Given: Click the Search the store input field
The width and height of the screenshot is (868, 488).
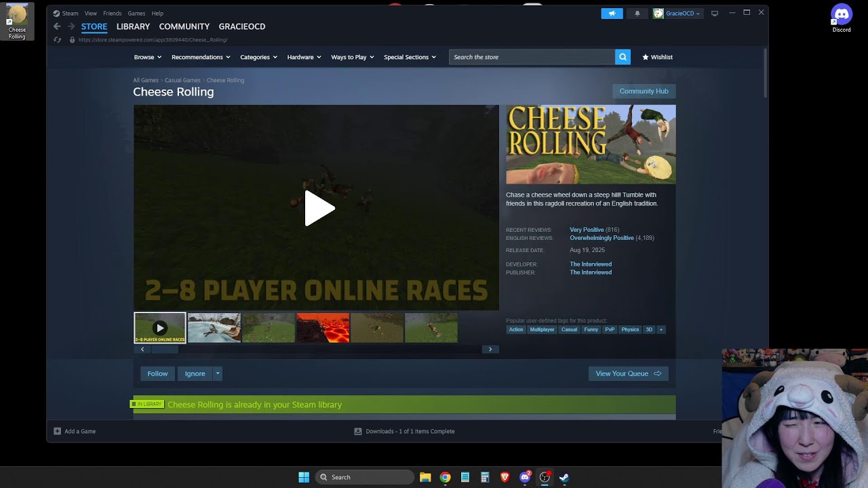Looking at the screenshot, I should tap(532, 57).
